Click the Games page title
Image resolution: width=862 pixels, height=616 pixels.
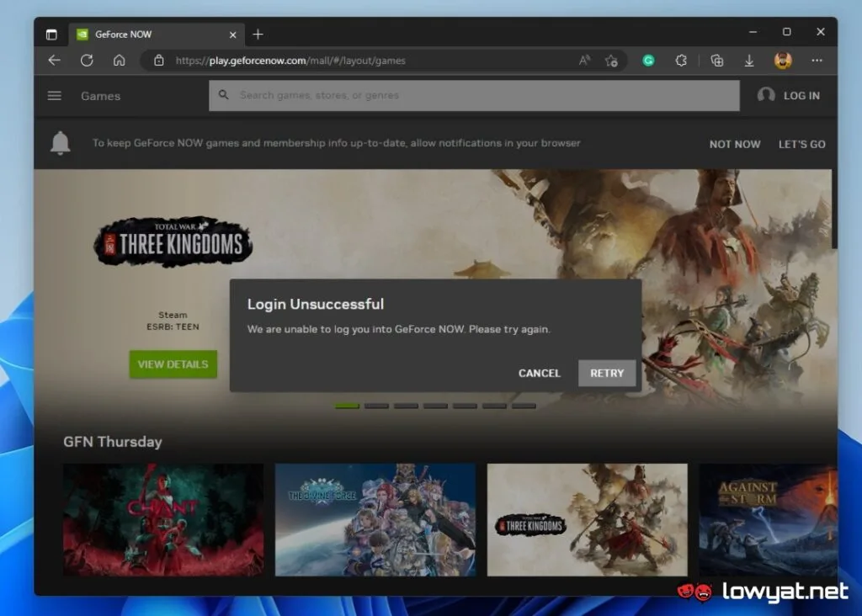[x=101, y=96]
